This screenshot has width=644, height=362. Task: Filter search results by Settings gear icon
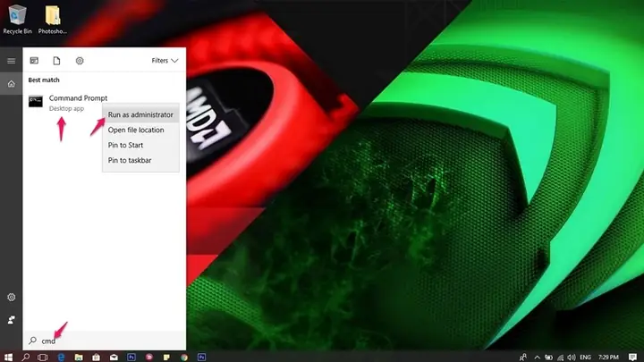click(80, 61)
